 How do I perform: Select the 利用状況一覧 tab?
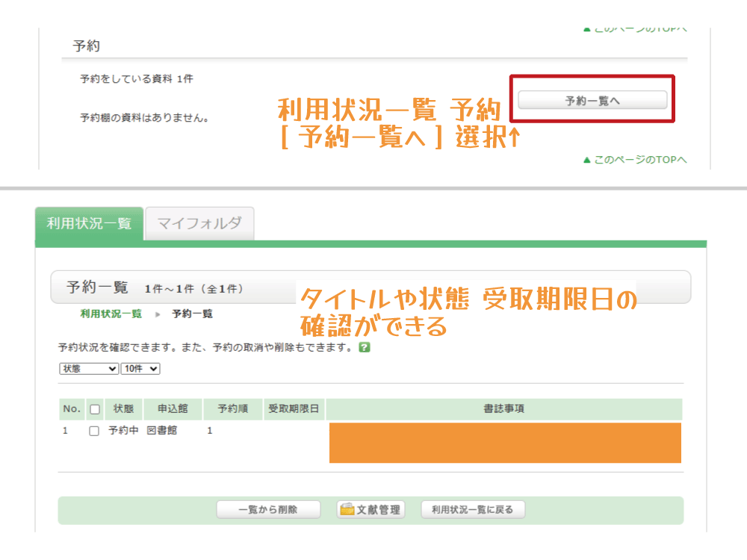coord(89,223)
